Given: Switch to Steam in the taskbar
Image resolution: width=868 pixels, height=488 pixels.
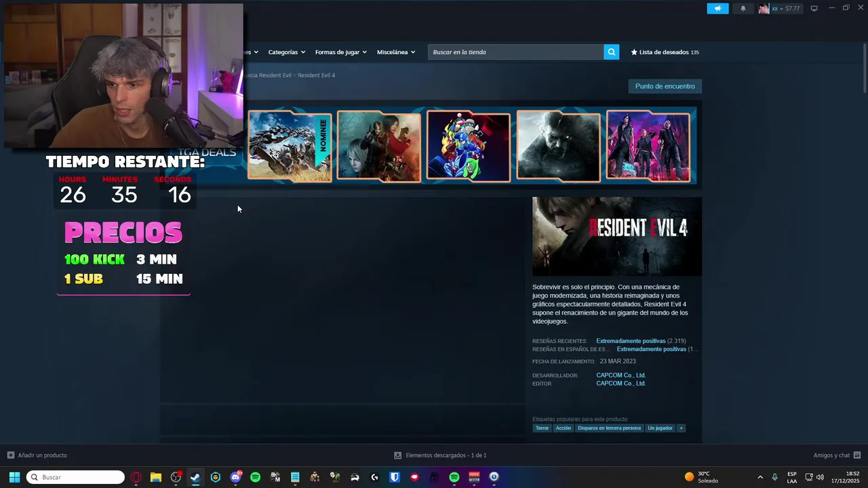Looking at the screenshot, I should pyautogui.click(x=195, y=477).
